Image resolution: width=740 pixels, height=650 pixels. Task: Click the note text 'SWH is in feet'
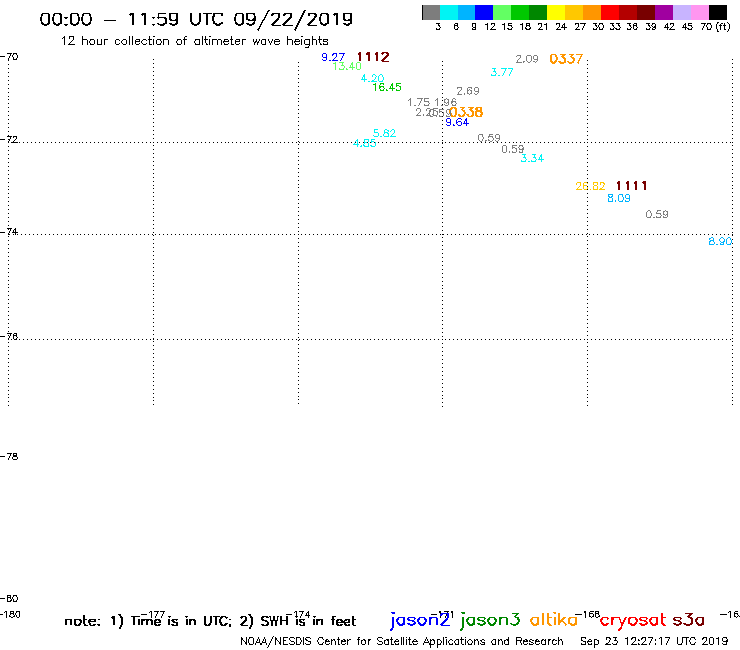click(308, 621)
